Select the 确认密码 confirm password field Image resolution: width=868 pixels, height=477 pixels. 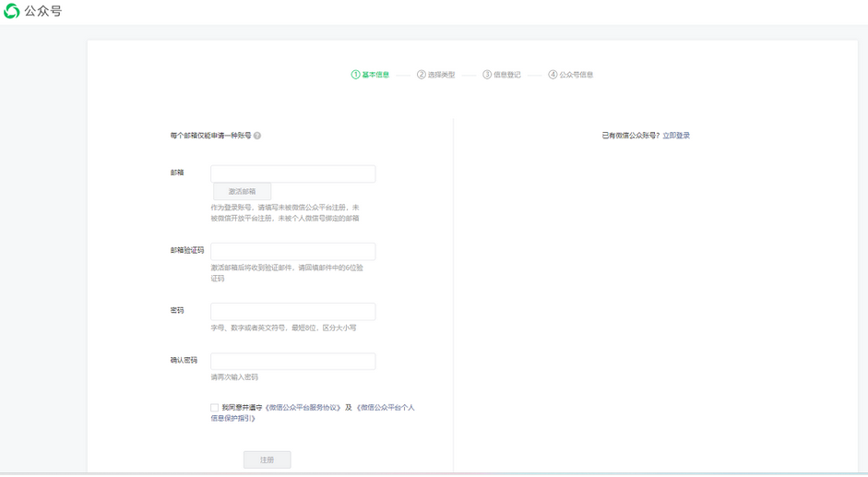click(x=292, y=361)
